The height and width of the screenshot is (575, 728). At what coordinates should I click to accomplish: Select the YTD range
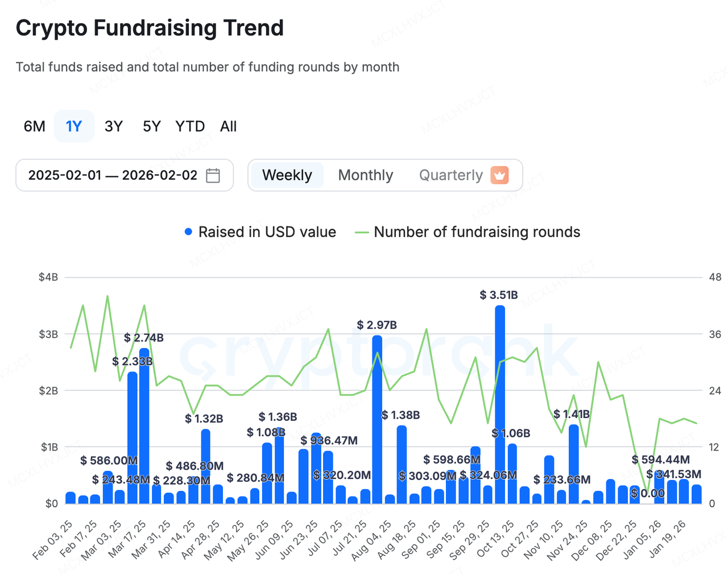point(190,126)
